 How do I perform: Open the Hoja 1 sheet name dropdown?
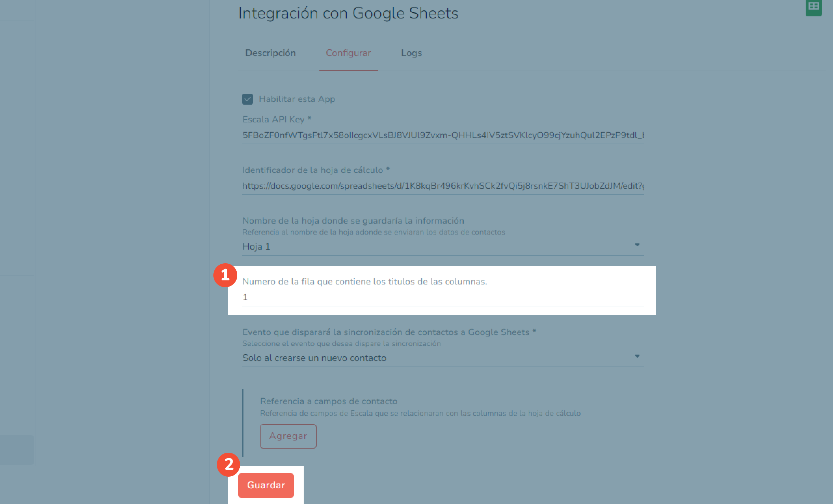tap(443, 247)
